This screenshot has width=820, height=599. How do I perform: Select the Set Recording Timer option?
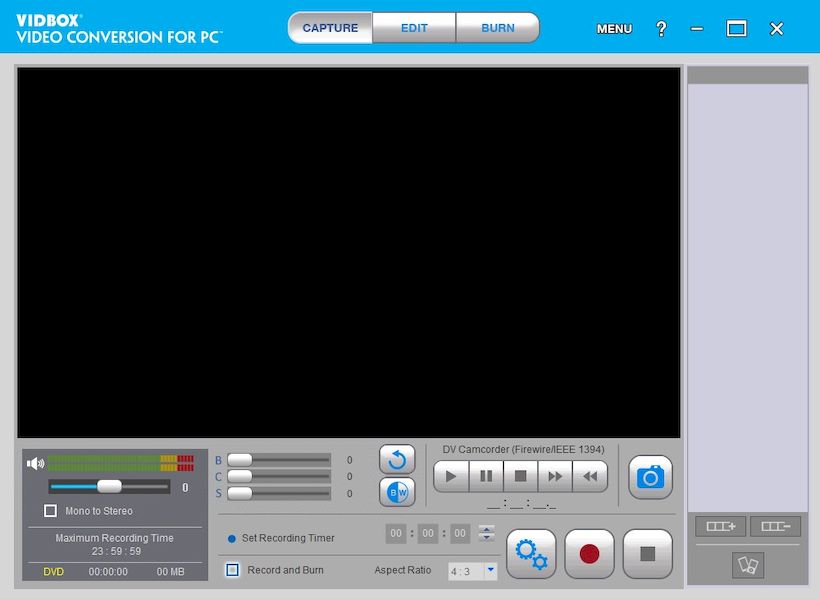(x=231, y=537)
